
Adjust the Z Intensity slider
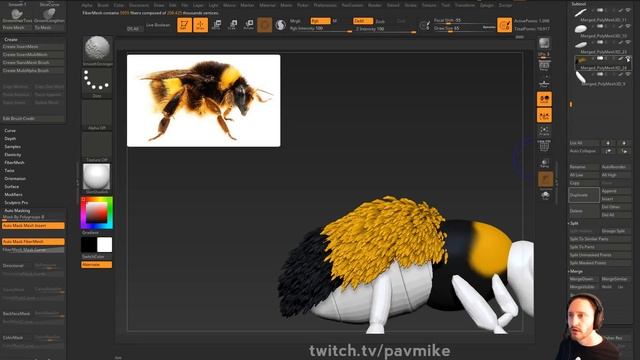(x=385, y=29)
